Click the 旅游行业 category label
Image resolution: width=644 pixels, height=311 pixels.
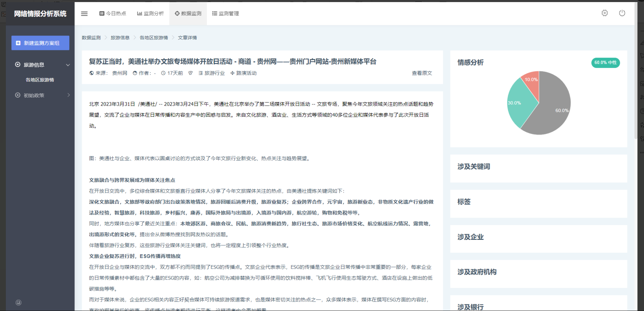point(214,73)
